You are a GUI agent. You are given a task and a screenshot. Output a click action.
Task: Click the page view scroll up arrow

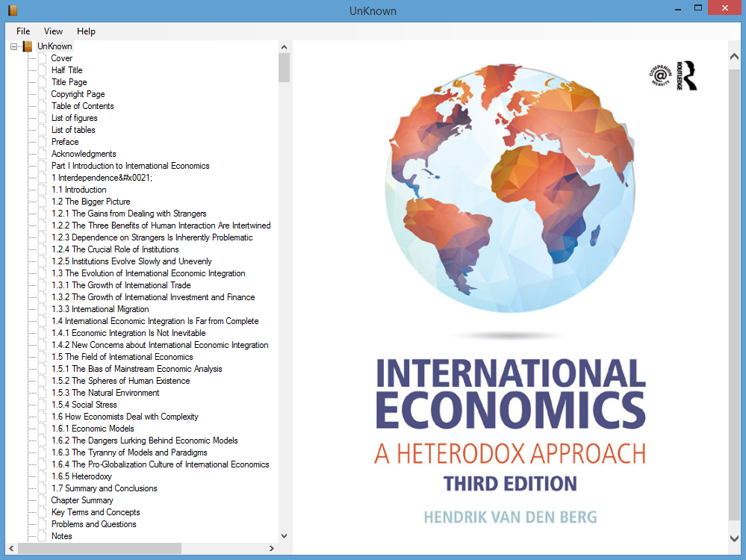734,56
